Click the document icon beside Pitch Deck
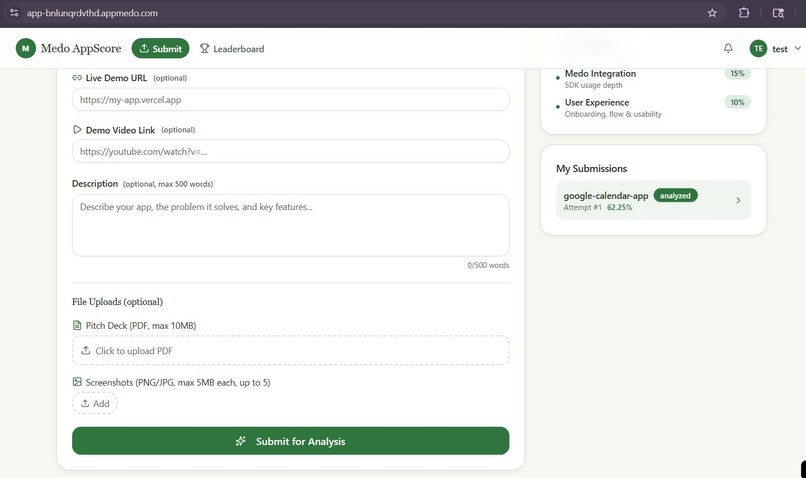806x478 pixels. 77,325
